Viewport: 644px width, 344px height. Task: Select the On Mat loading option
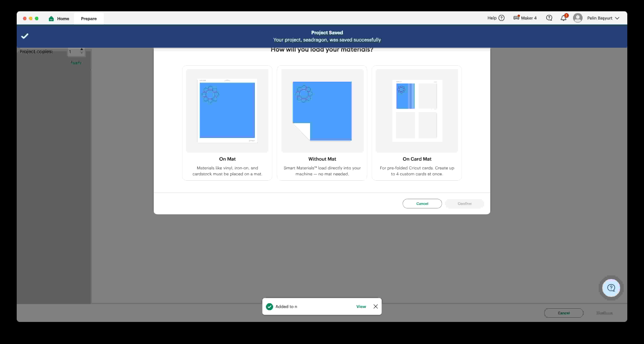point(227,123)
